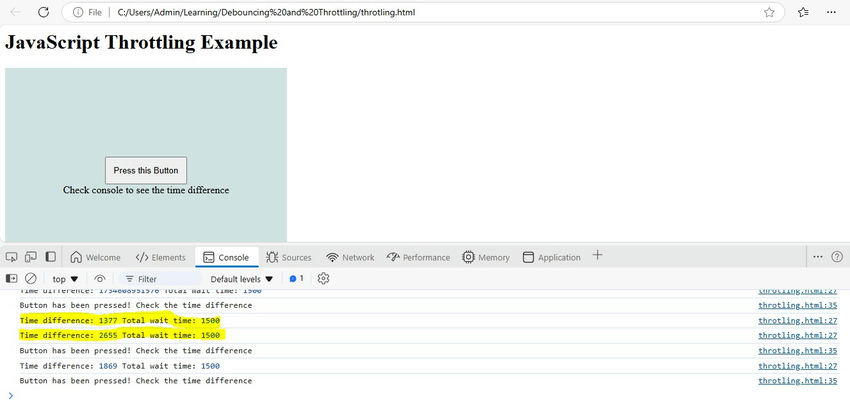Open DevTools help question icon

[837, 257]
